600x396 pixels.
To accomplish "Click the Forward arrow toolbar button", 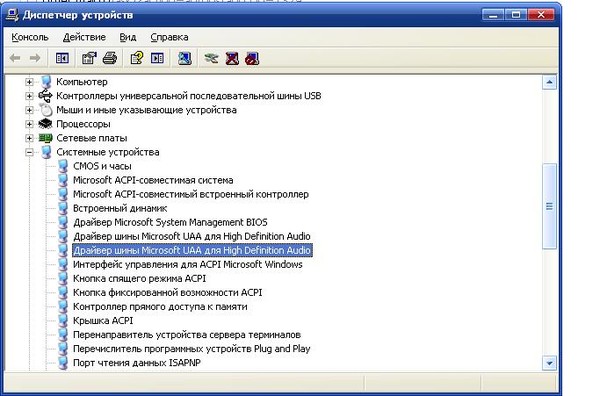I will [35, 58].
